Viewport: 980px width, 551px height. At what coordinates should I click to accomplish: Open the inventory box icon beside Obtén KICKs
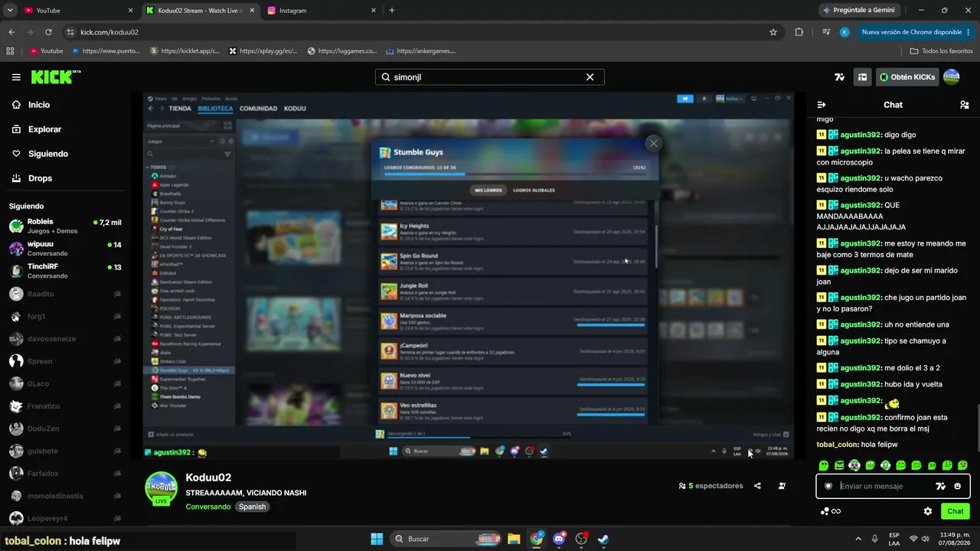click(862, 77)
